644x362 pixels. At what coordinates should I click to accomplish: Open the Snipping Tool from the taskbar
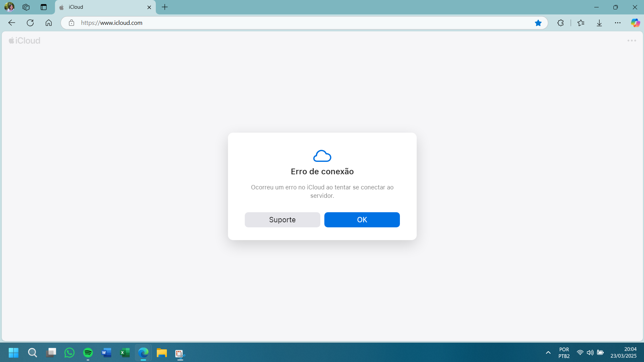pos(180,354)
